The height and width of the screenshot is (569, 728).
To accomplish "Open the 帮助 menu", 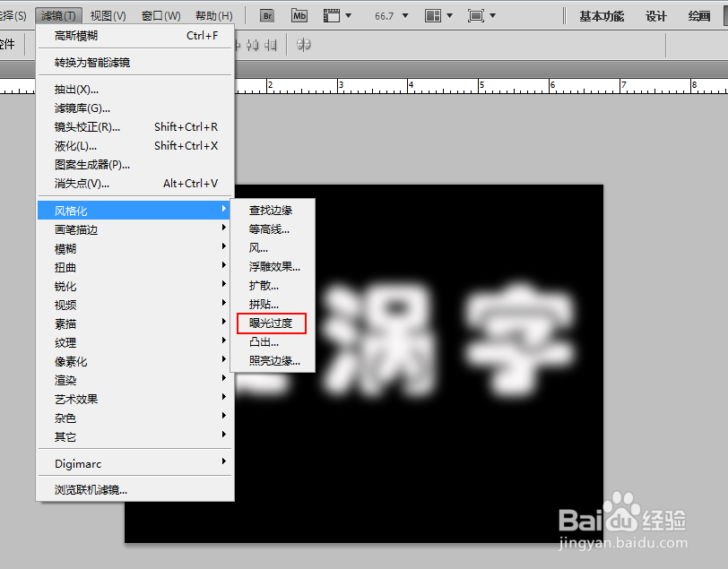I will tap(212, 14).
